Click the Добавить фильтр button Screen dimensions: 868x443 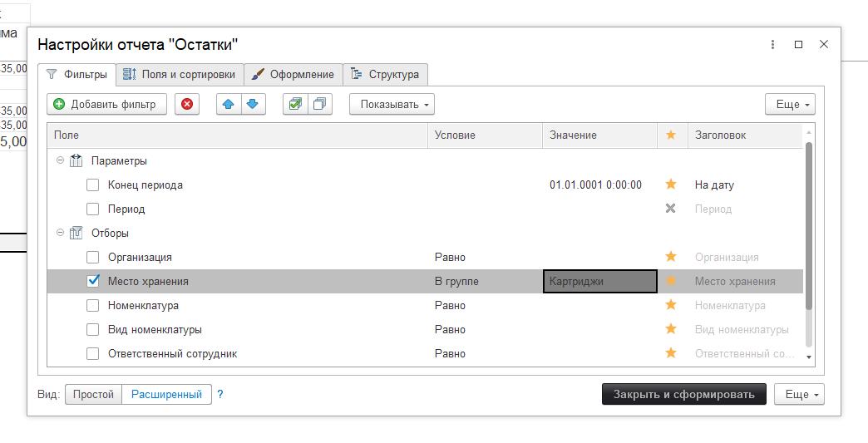[x=106, y=104]
